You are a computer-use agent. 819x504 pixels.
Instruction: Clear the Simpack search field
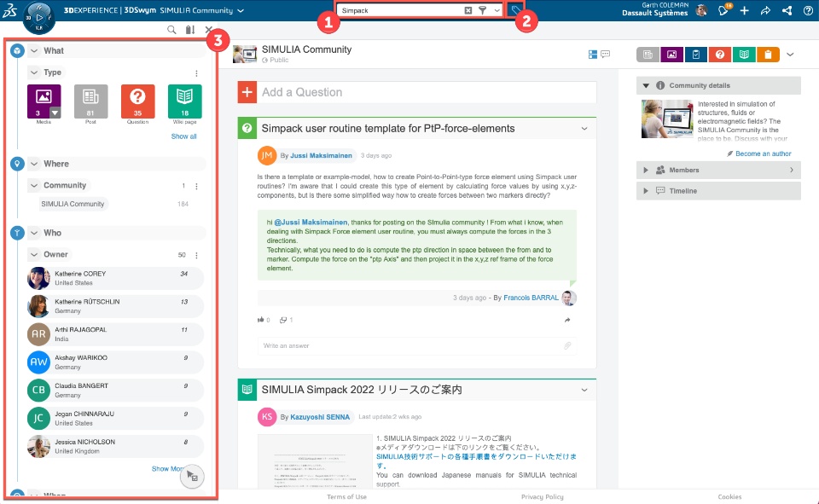coord(468,10)
